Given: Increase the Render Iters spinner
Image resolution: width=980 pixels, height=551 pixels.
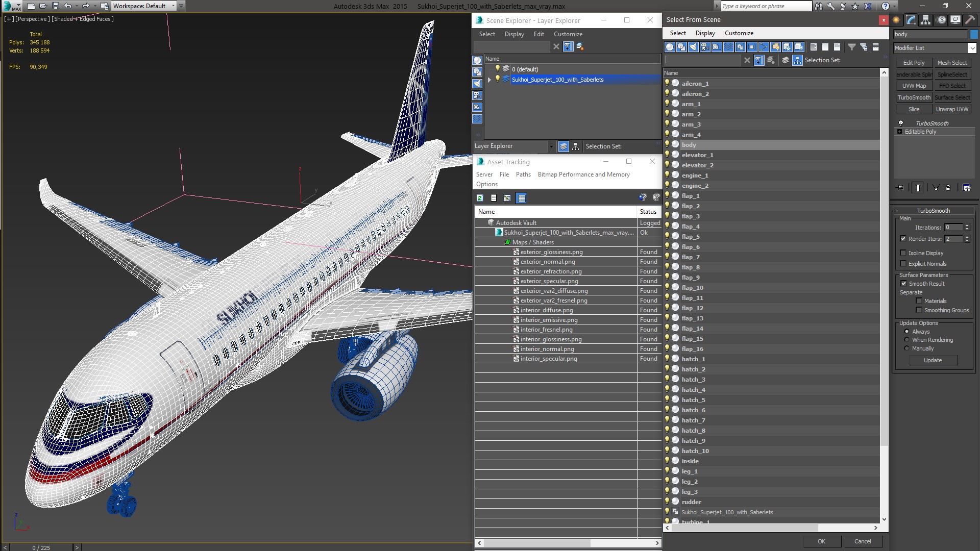Looking at the screenshot, I should coord(967,237).
